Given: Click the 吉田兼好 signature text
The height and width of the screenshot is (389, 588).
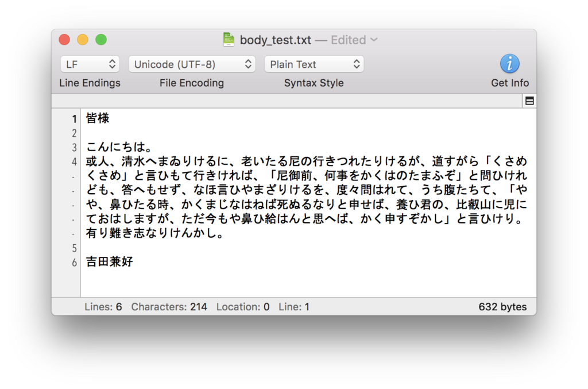Looking at the screenshot, I should pyautogui.click(x=109, y=262).
